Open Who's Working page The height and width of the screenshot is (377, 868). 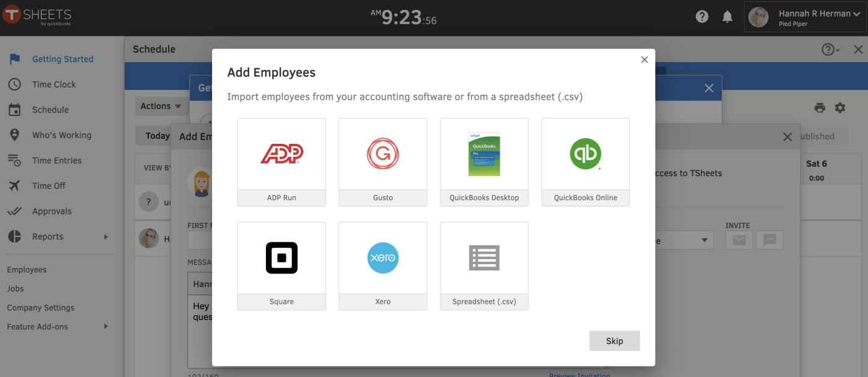(61, 135)
